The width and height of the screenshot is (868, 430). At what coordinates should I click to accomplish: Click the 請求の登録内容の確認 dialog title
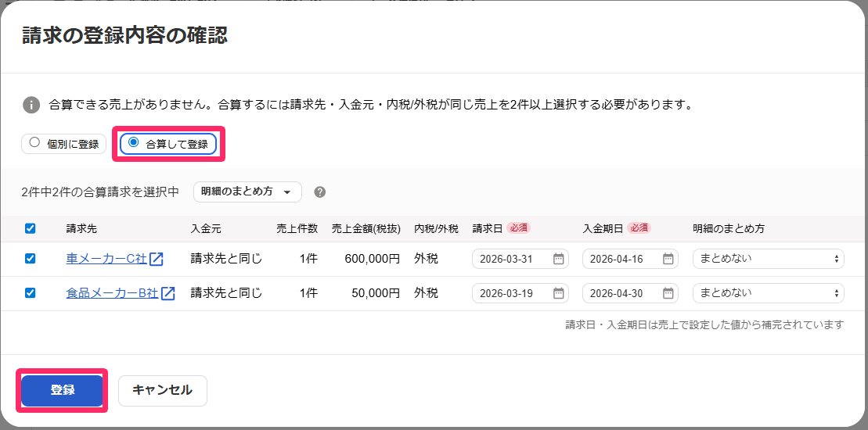click(x=125, y=35)
